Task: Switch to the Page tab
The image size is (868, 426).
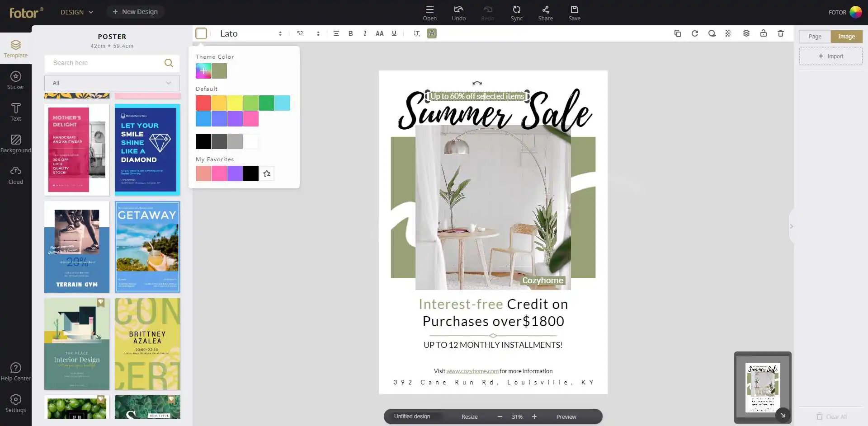Action: point(815,37)
